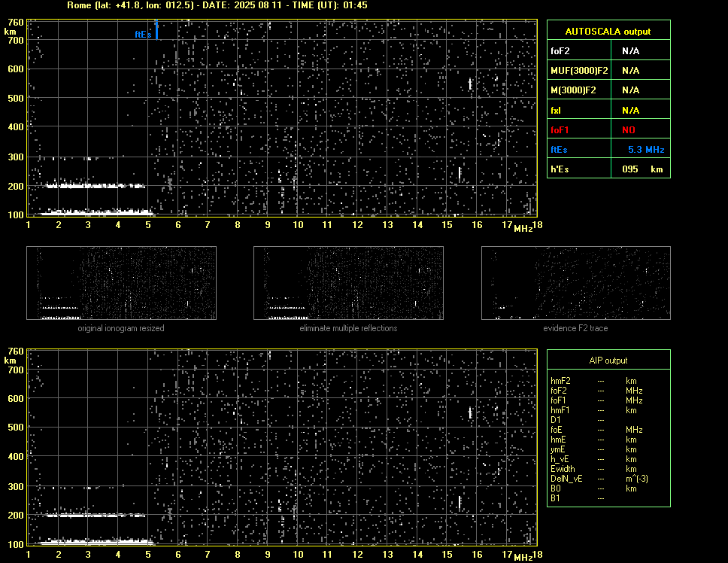Click the 'eliminate multiple reflections' caption
This screenshot has height=563, width=728.
tap(348, 328)
